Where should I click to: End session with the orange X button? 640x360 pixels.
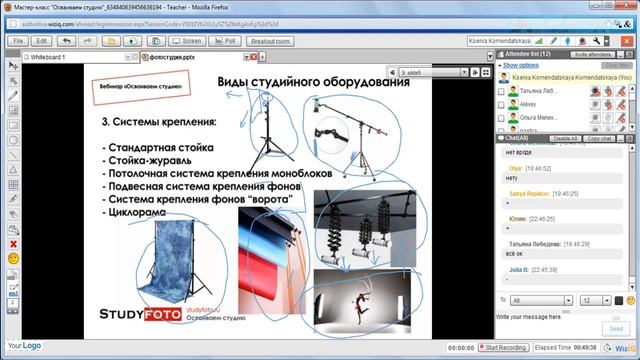627,41
